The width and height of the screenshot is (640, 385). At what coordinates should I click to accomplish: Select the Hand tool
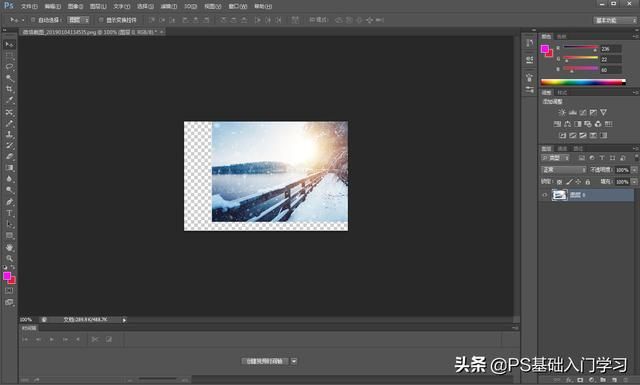tap(9, 247)
